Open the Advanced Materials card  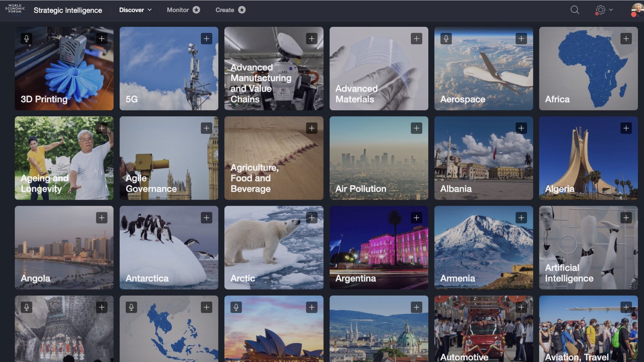[379, 69]
